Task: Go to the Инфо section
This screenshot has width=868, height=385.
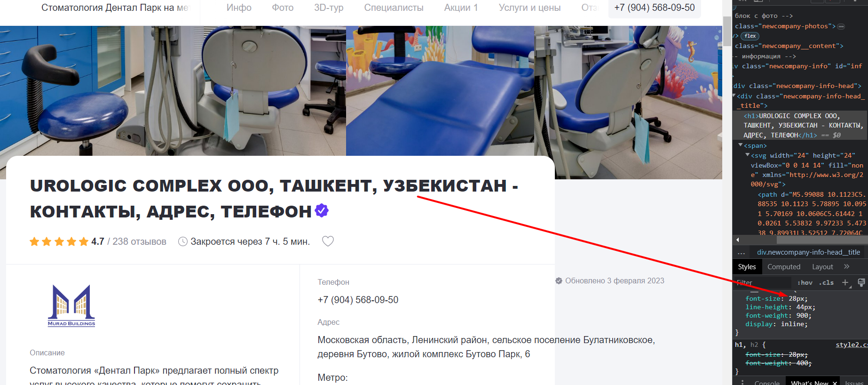Action: [x=239, y=8]
